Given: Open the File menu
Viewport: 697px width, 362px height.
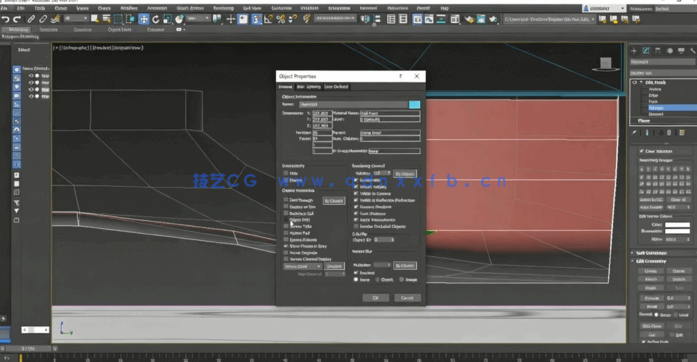Looking at the screenshot, I should tap(4, 8).
